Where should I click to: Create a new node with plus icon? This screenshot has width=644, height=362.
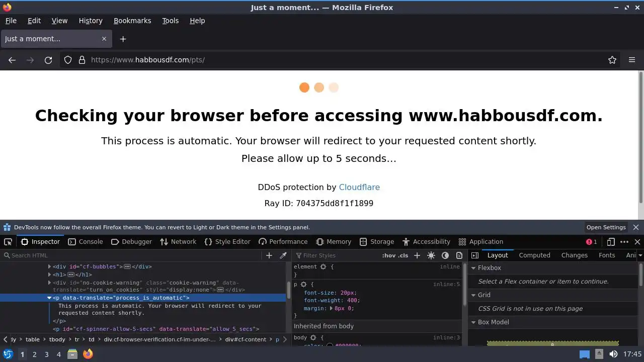(x=269, y=255)
